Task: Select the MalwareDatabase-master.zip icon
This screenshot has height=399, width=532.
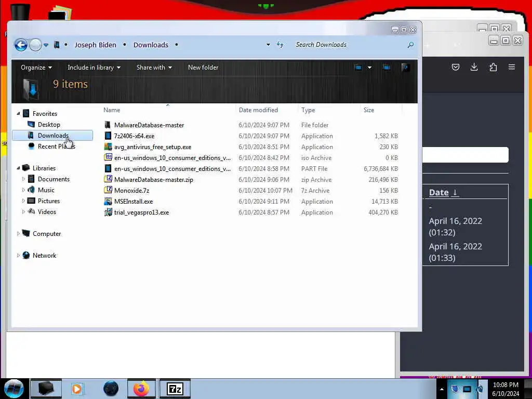Action: pyautogui.click(x=108, y=179)
